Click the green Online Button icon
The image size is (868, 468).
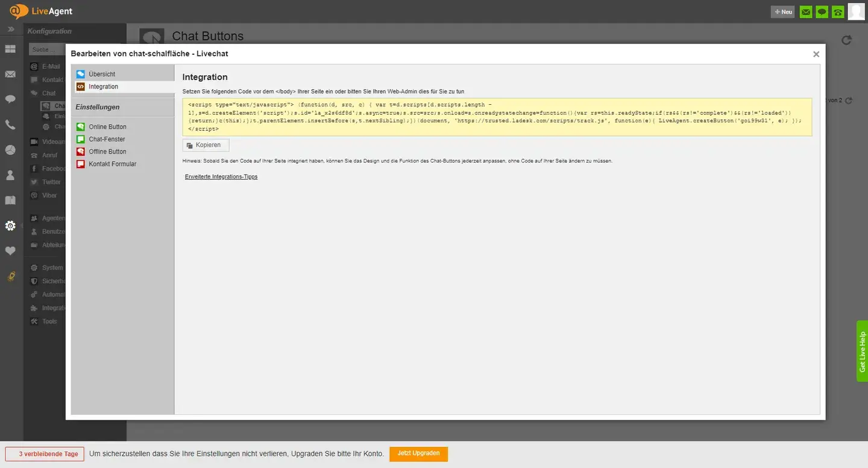click(x=80, y=127)
